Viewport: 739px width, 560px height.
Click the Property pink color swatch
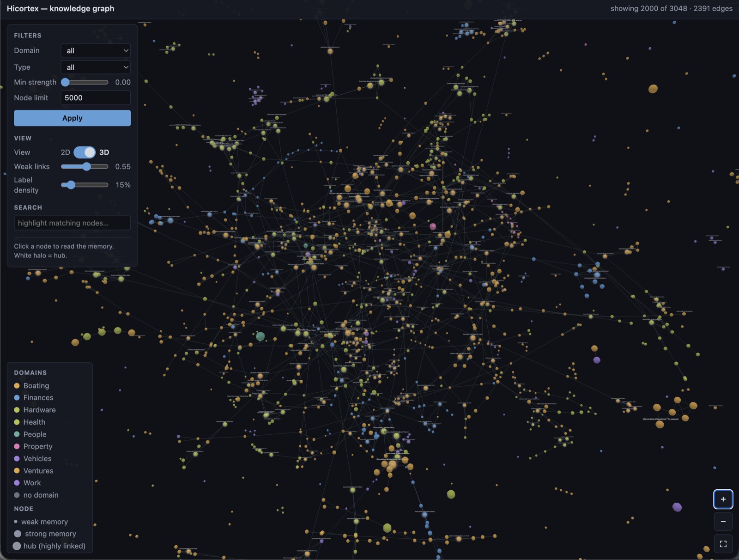[17, 446]
